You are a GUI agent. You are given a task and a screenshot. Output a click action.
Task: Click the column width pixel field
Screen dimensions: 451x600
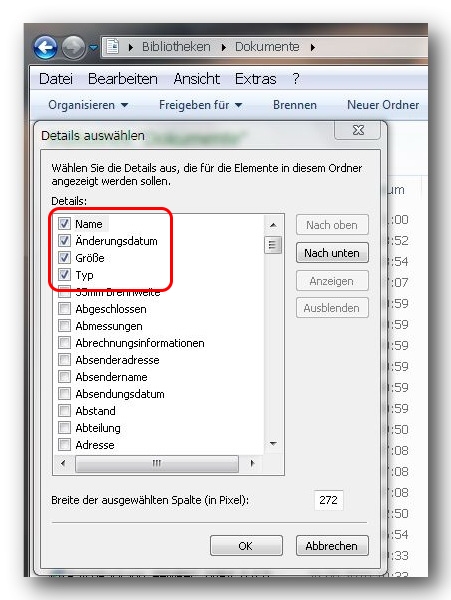point(329,500)
